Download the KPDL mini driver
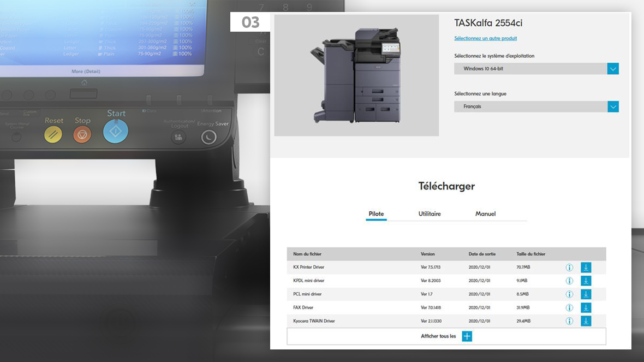644x362 pixels. pyautogui.click(x=586, y=281)
